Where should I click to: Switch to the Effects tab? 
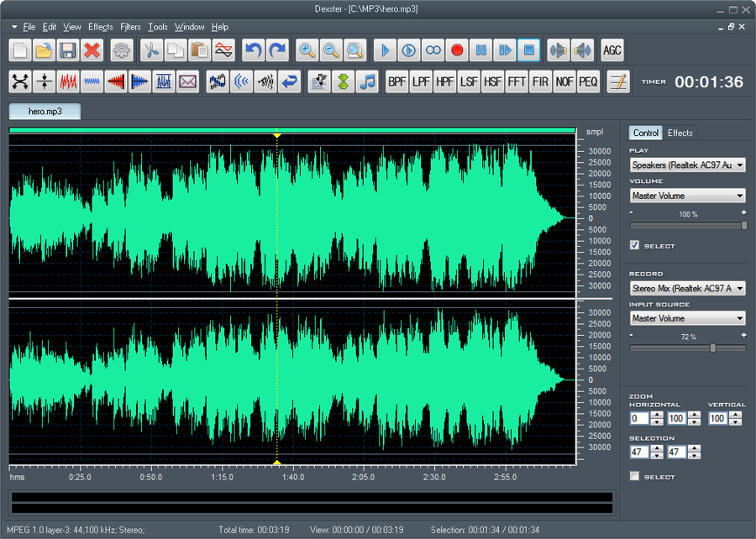[680, 132]
